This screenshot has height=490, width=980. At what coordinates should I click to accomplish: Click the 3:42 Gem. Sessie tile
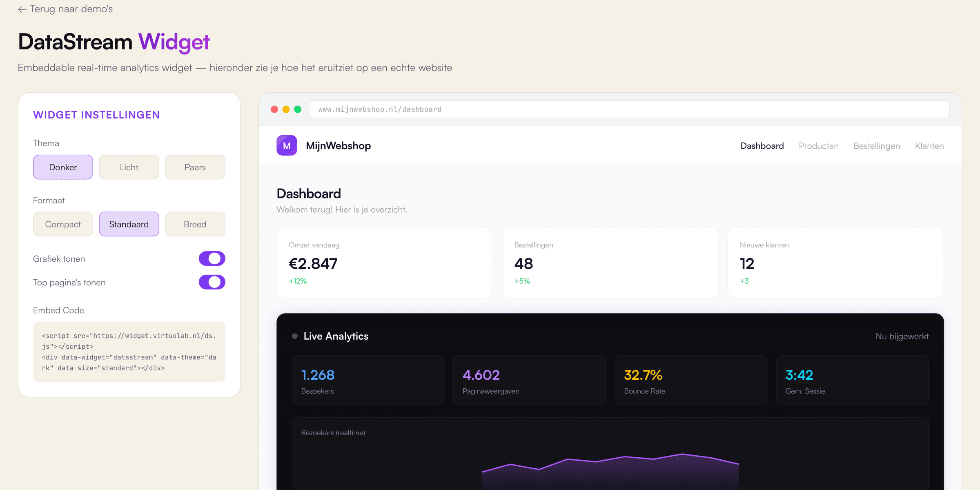pos(852,380)
